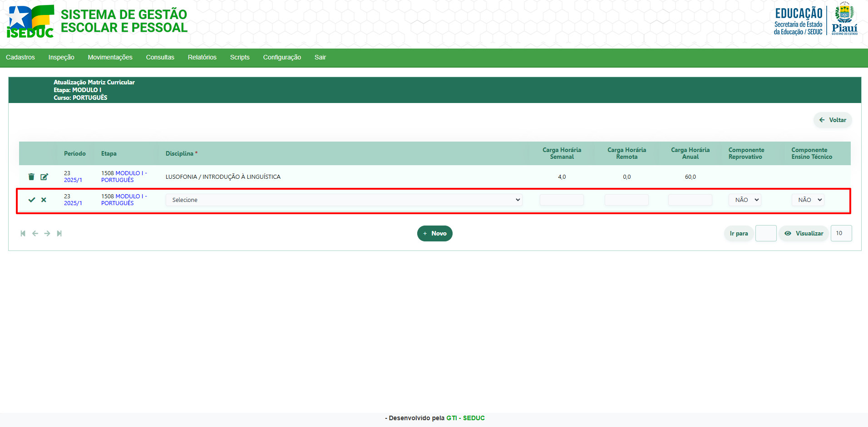Image resolution: width=868 pixels, height=427 pixels.
Task: Go to next page with right arrow
Action: [47, 233]
